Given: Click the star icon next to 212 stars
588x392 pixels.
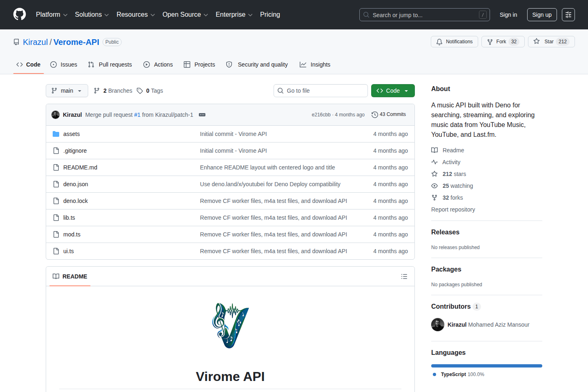Looking at the screenshot, I should click(434, 174).
